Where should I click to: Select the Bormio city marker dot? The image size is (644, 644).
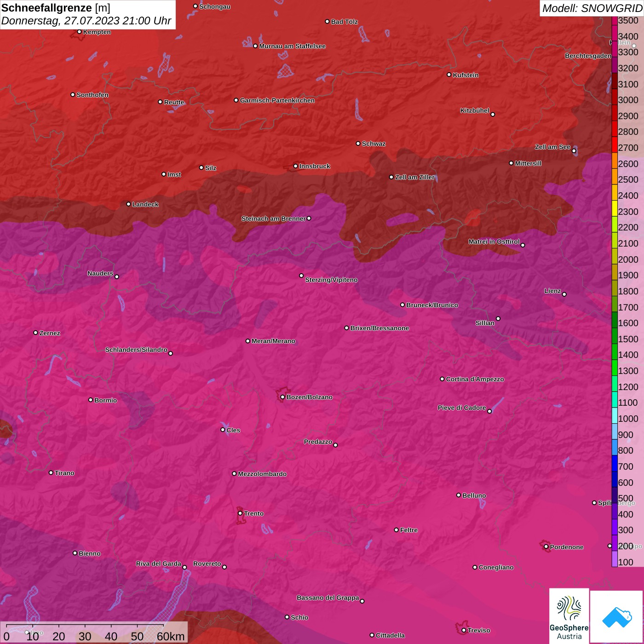pyautogui.click(x=91, y=400)
